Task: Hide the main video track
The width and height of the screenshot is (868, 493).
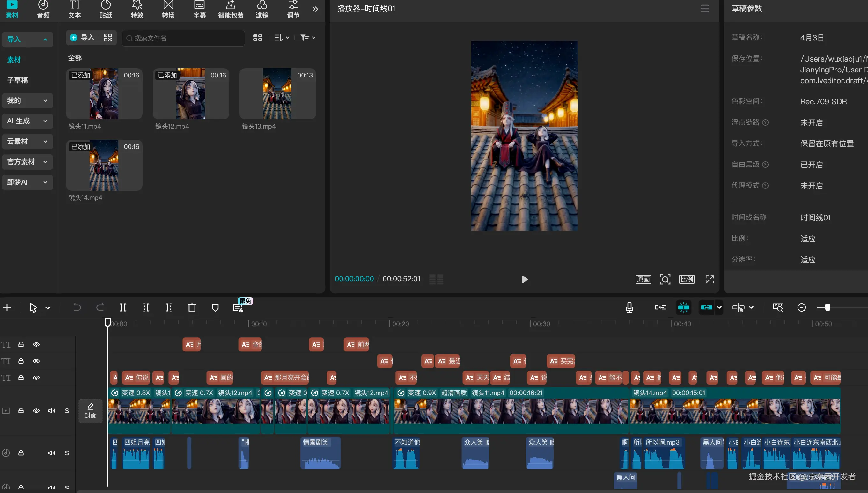Action: (36, 411)
